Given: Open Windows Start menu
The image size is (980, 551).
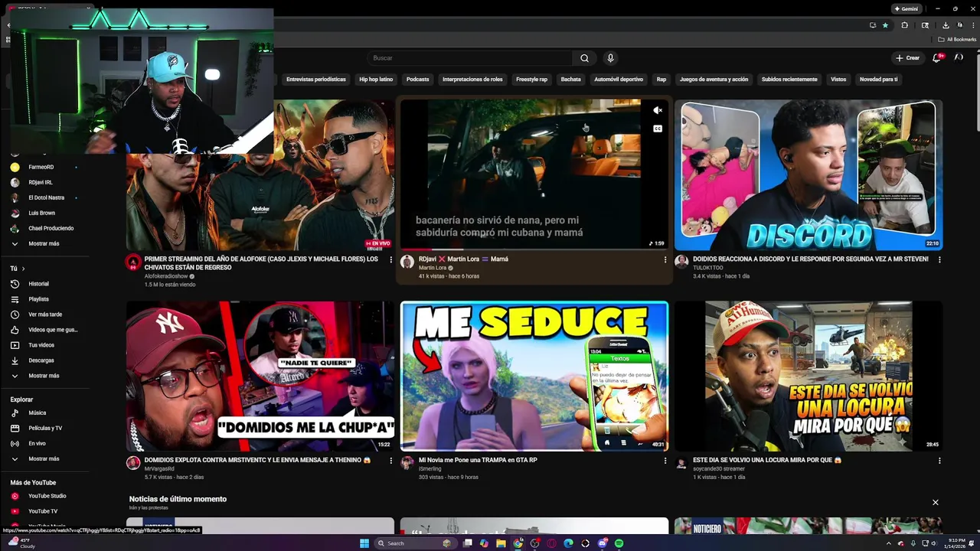Looking at the screenshot, I should point(364,543).
